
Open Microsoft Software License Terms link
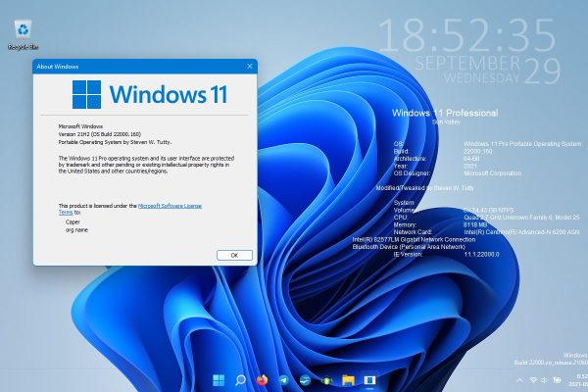pyautogui.click(x=170, y=206)
